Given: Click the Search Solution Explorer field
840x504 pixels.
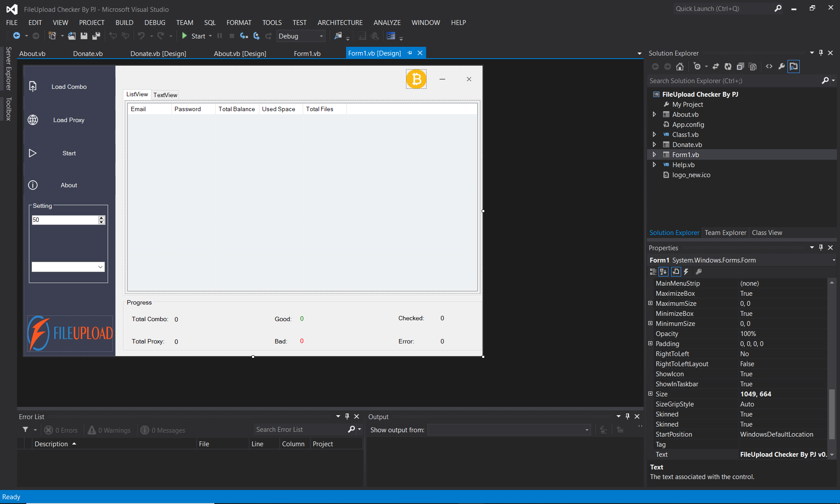Looking at the screenshot, I should pos(722,80).
